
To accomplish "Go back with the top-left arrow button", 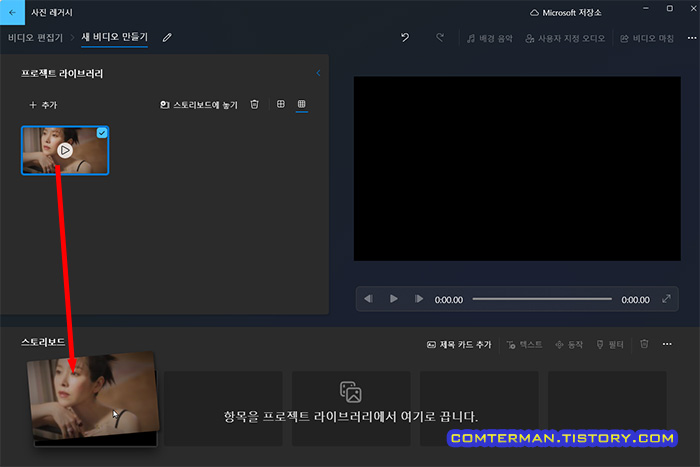I will (12, 13).
